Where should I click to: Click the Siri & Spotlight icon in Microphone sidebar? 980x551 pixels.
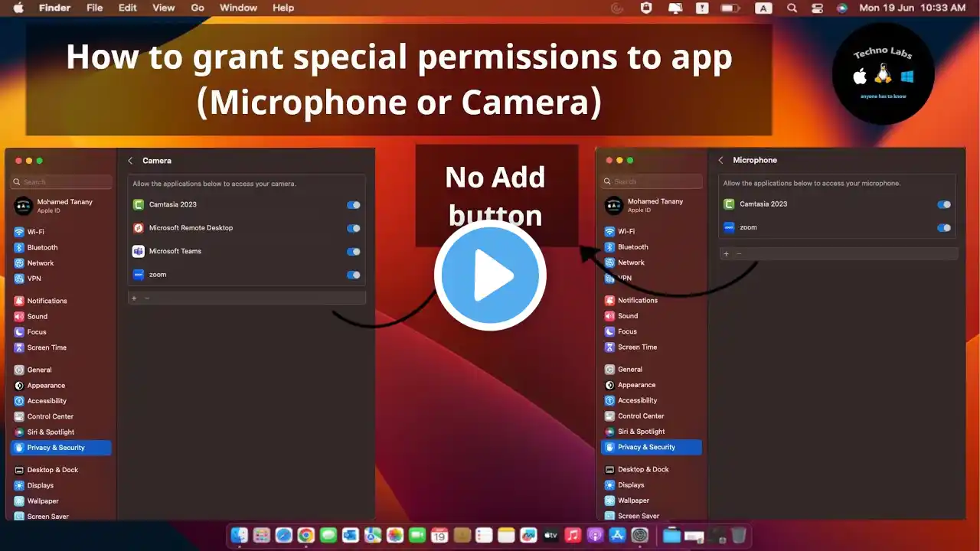coord(609,432)
